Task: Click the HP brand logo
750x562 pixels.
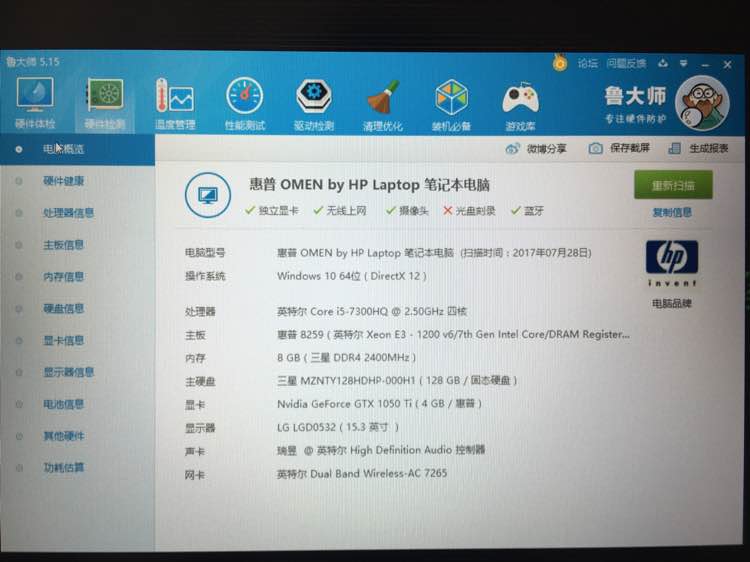Action: [x=672, y=264]
